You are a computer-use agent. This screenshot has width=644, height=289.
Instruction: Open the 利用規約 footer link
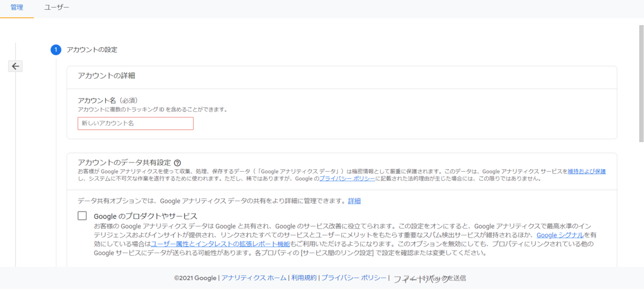tap(304, 278)
